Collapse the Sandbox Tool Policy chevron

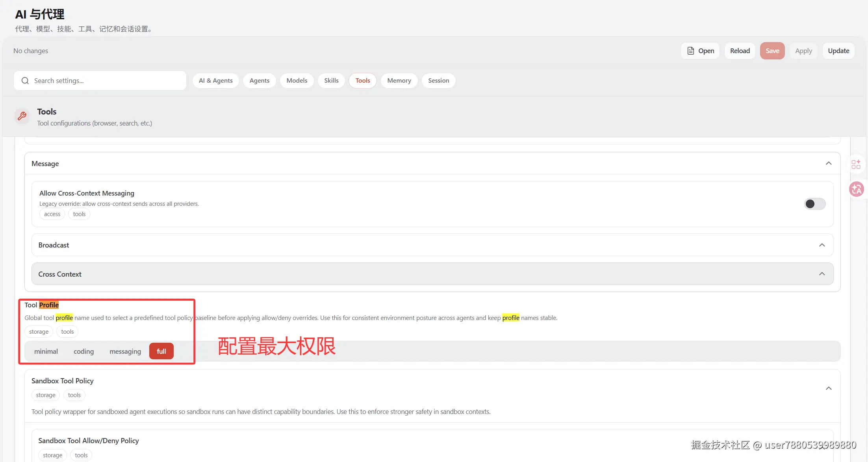[829, 388]
